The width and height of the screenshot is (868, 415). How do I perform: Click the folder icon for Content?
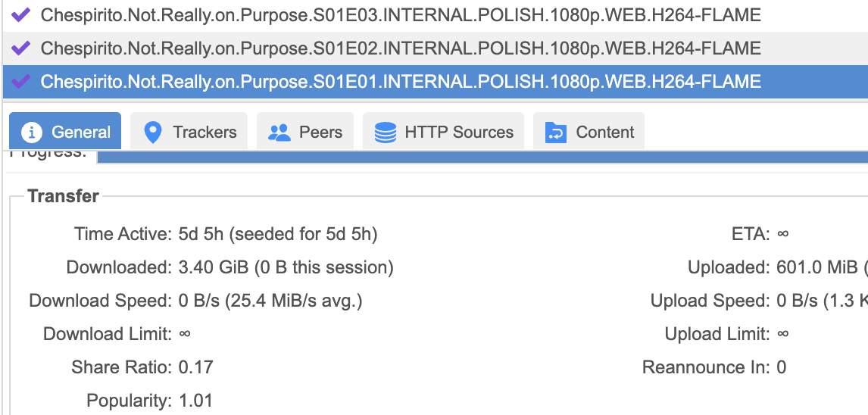556,133
